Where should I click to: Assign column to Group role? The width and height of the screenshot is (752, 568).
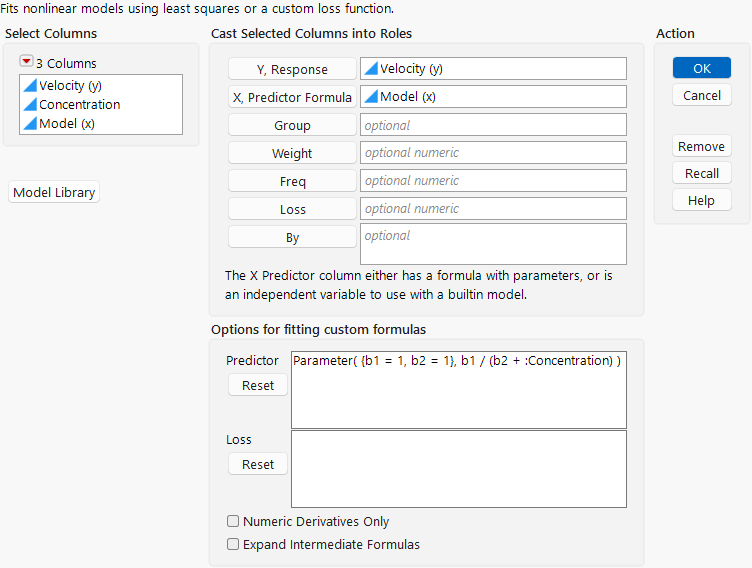coord(292,125)
